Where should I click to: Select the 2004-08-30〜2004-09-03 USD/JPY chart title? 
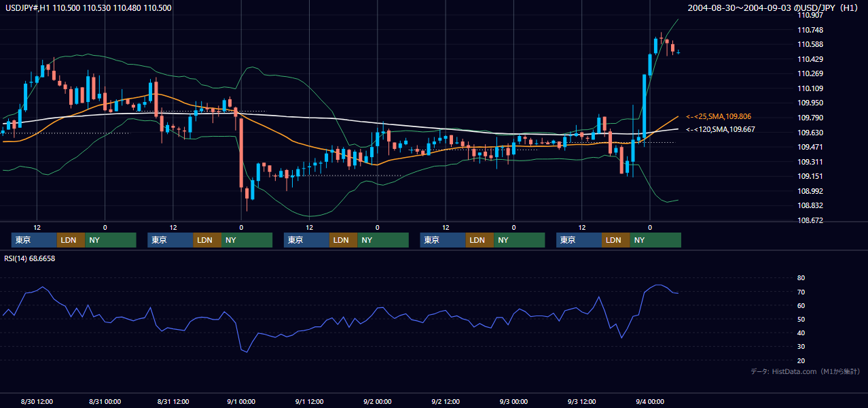[773, 8]
